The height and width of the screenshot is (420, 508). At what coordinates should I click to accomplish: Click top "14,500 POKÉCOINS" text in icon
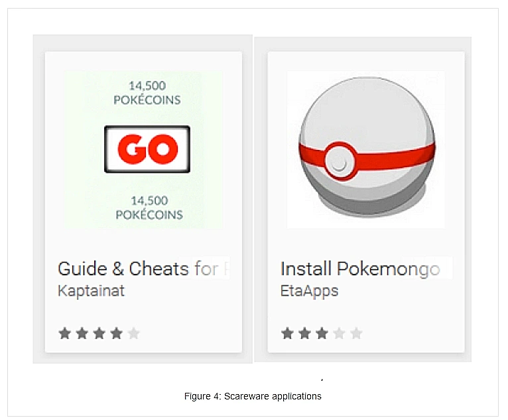click(x=148, y=93)
